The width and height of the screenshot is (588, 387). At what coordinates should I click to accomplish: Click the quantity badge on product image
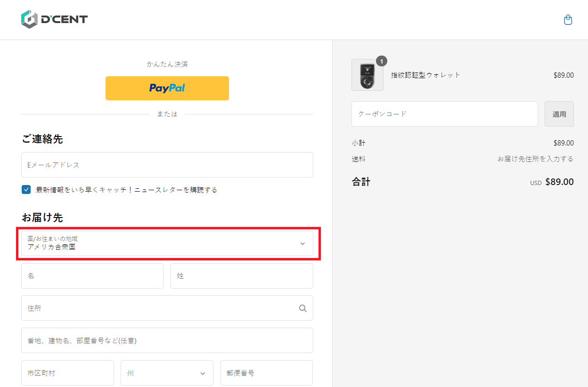click(381, 61)
